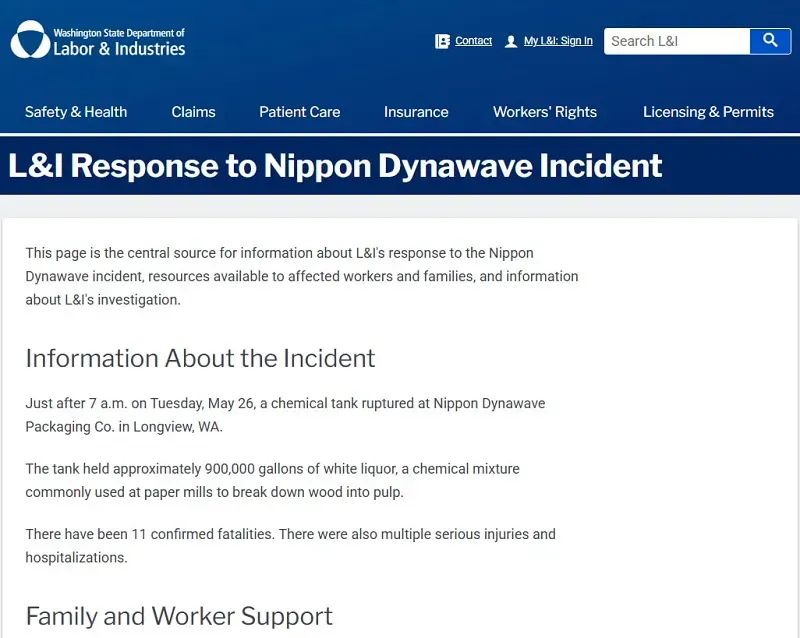This screenshot has width=800, height=638.
Task: Open the Safety & Health menu
Action: [x=76, y=112]
